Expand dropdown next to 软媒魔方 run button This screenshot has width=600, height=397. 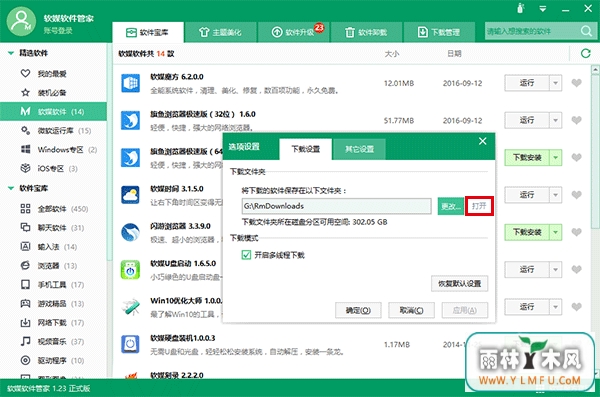(x=556, y=83)
